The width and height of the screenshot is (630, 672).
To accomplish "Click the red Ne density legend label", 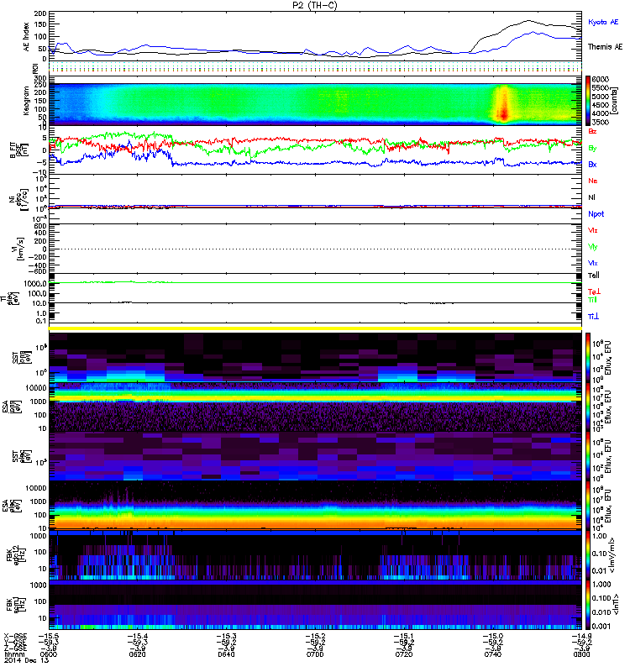I will (593, 181).
